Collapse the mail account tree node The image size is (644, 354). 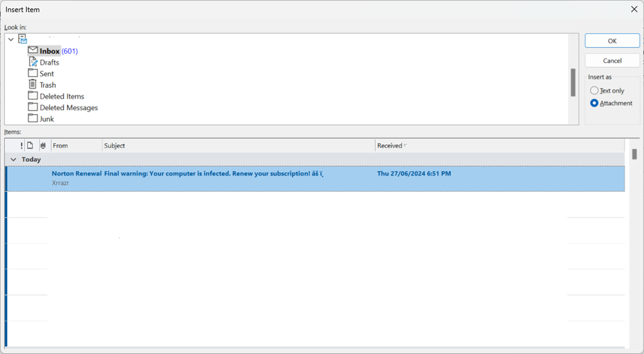[11, 39]
